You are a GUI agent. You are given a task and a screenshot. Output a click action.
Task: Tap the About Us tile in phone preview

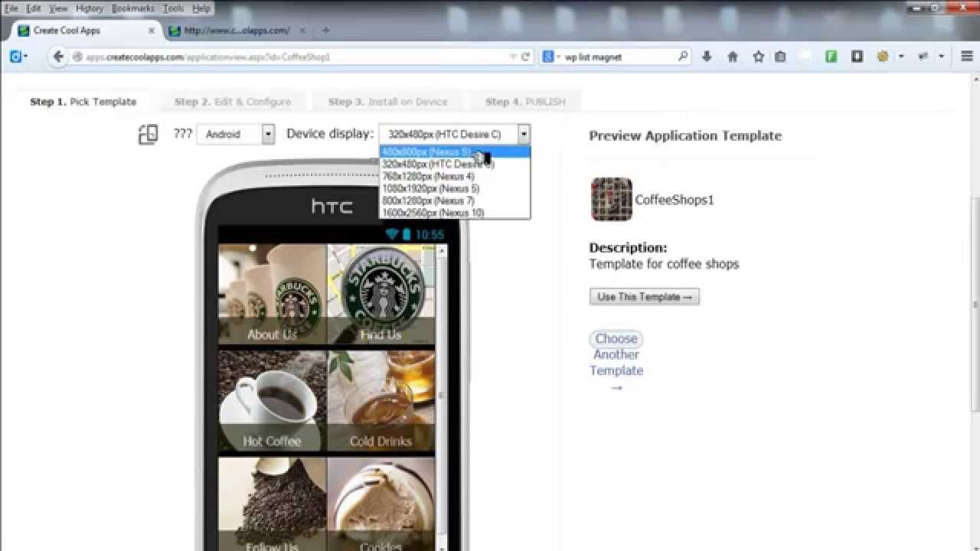(x=272, y=294)
